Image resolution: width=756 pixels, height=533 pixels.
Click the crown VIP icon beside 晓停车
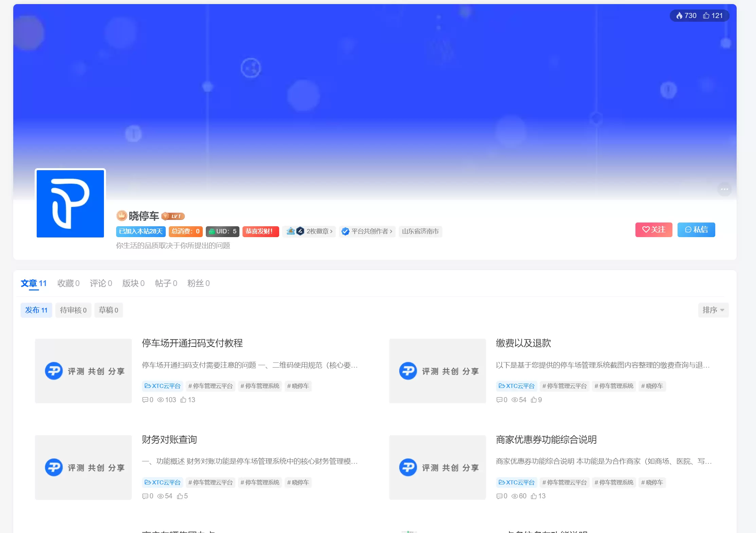(122, 216)
